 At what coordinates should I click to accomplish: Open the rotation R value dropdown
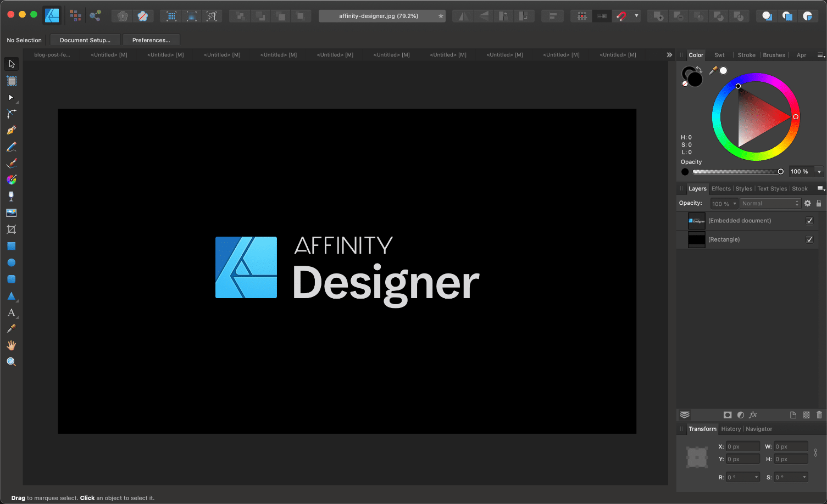[x=756, y=477]
